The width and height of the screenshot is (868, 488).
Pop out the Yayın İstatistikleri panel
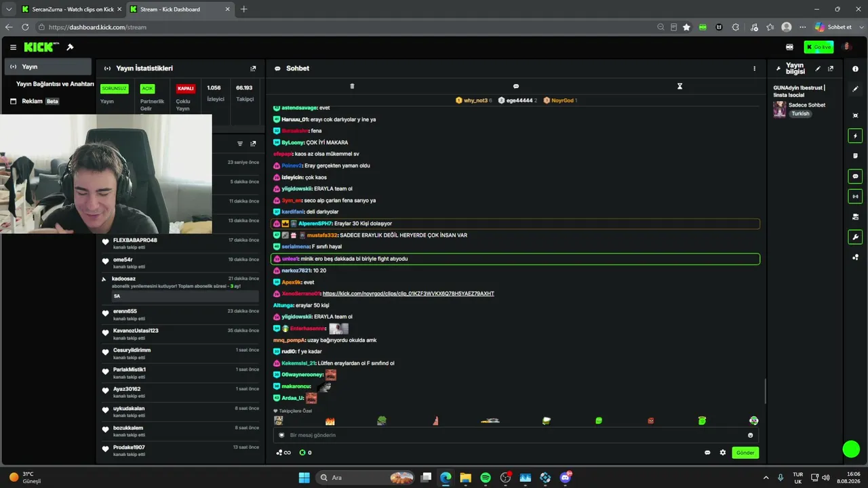pos(253,68)
